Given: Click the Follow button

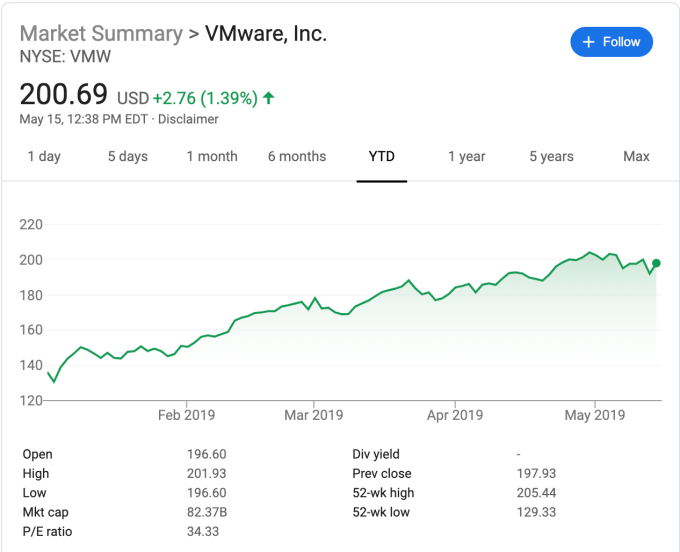Looking at the screenshot, I should (611, 42).
